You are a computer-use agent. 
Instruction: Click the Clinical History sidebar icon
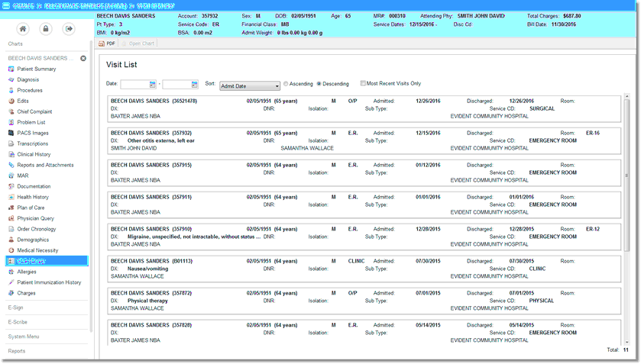coord(11,154)
